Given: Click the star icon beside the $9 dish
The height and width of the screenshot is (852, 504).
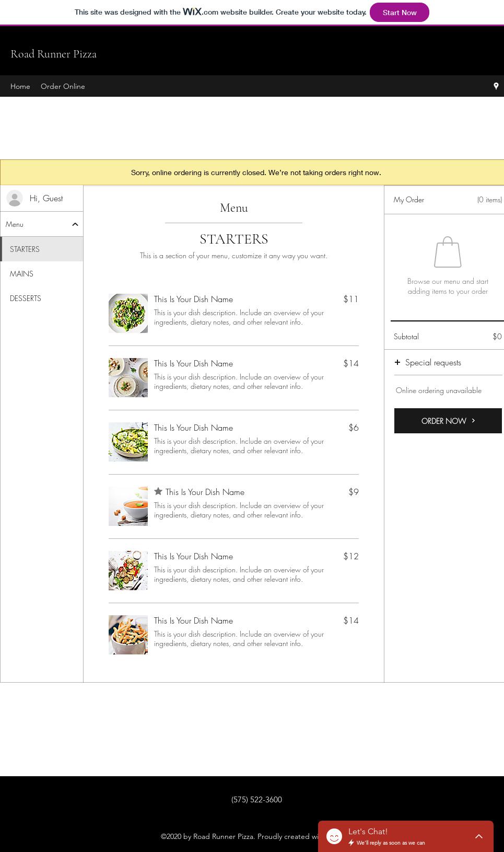Looking at the screenshot, I should pos(158,491).
